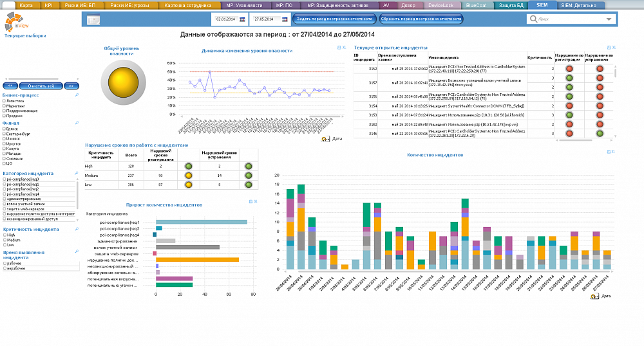Tick the High criticality checkbox
644x346 pixels.
pyautogui.click(x=4, y=235)
